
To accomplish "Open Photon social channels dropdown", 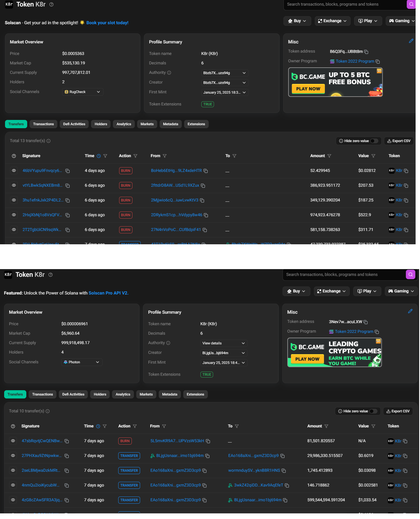I will (x=82, y=362).
